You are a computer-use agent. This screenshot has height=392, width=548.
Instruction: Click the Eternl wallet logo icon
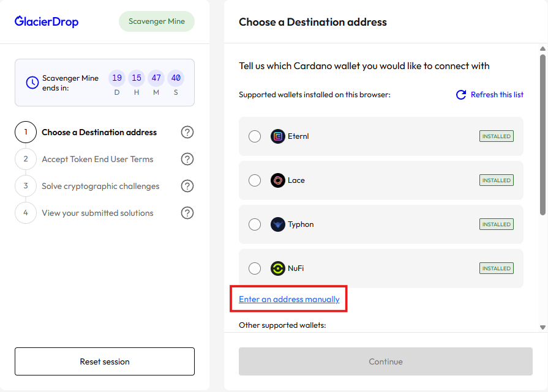[278, 136]
